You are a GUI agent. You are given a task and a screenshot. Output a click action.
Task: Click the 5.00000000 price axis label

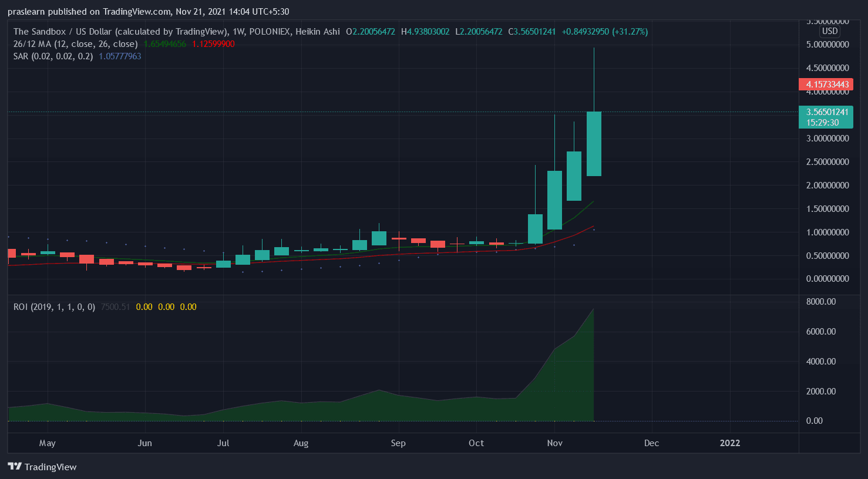tap(827, 45)
